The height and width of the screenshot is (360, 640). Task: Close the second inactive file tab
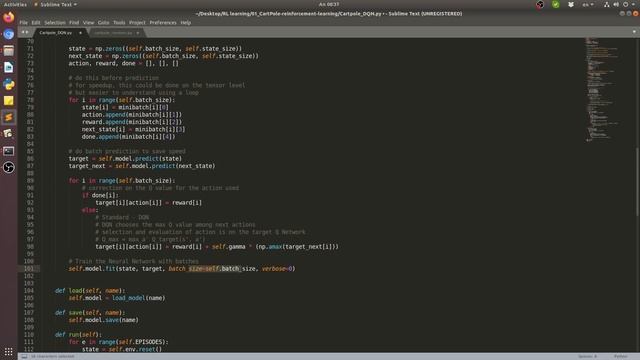pyautogui.click(x=138, y=33)
